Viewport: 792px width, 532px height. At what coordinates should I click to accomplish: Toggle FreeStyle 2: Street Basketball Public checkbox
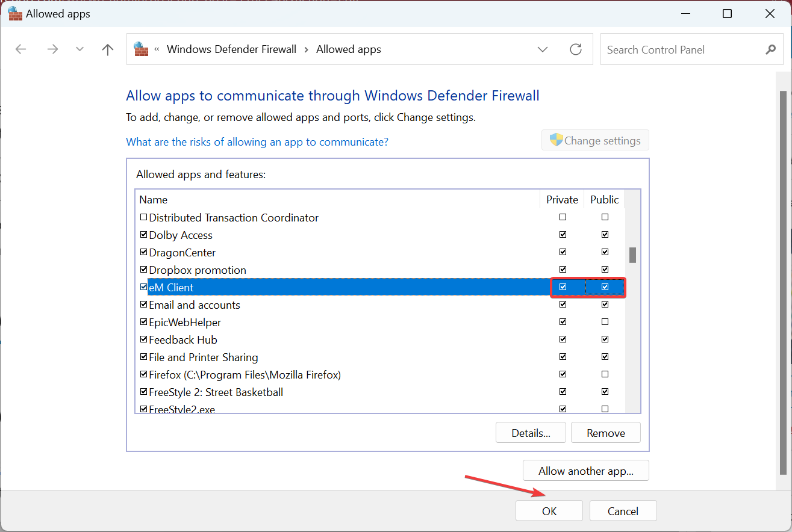(x=605, y=392)
